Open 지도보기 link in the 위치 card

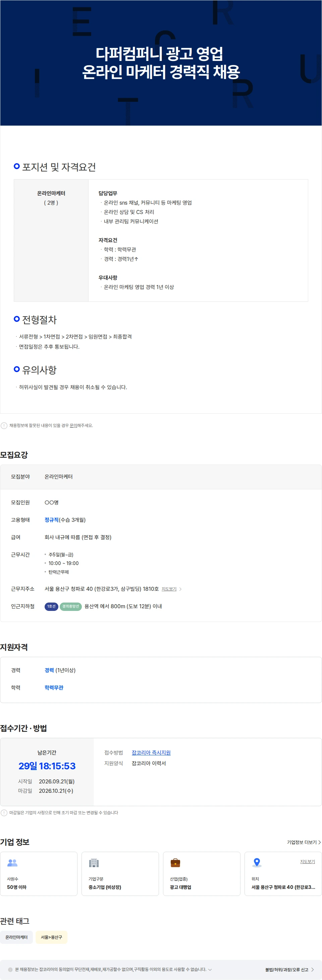pos(307,861)
